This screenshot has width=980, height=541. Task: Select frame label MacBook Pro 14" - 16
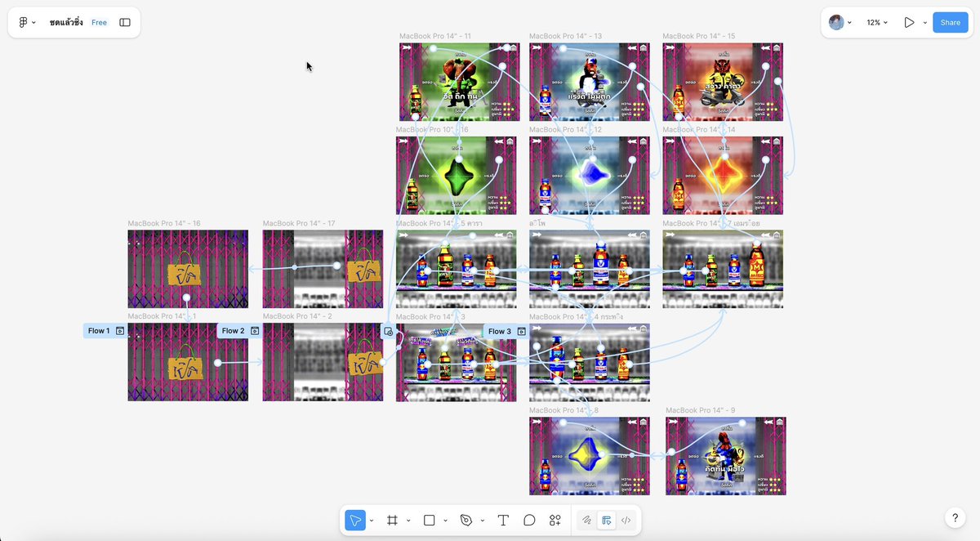click(x=164, y=223)
